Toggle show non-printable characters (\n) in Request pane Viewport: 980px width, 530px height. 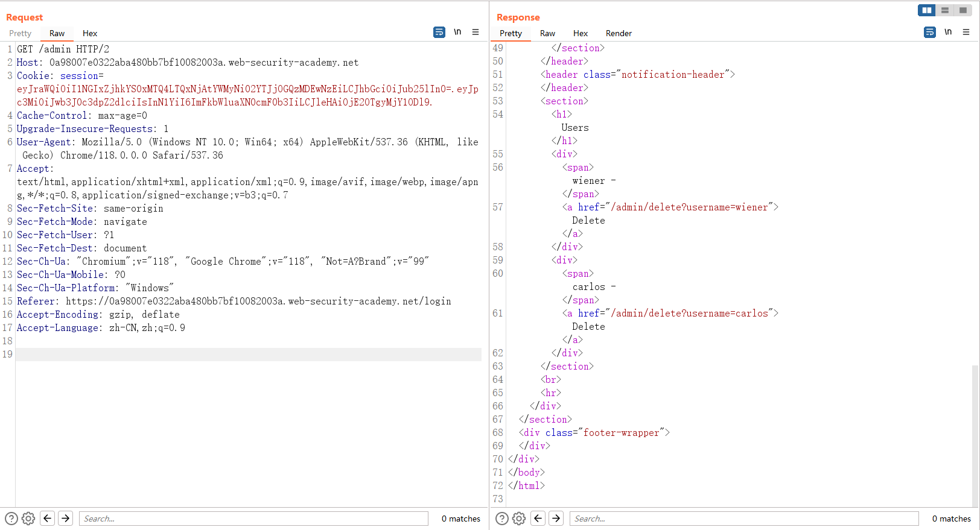tap(457, 32)
